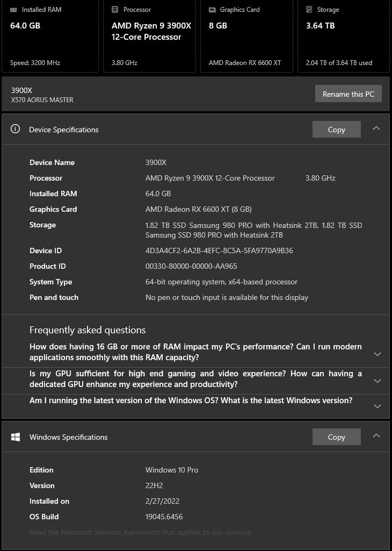This screenshot has height=551, width=392.
Task: Click the Storage drive icon
Action: tap(309, 10)
